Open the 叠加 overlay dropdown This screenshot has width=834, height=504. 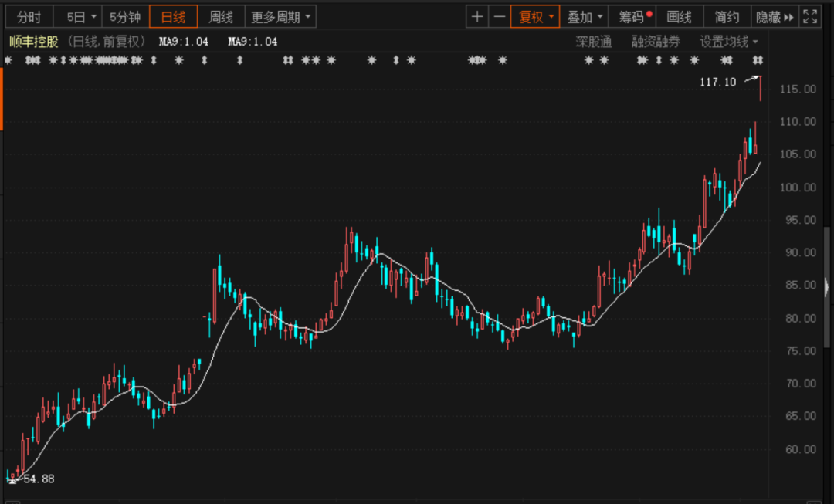pyautogui.click(x=584, y=17)
